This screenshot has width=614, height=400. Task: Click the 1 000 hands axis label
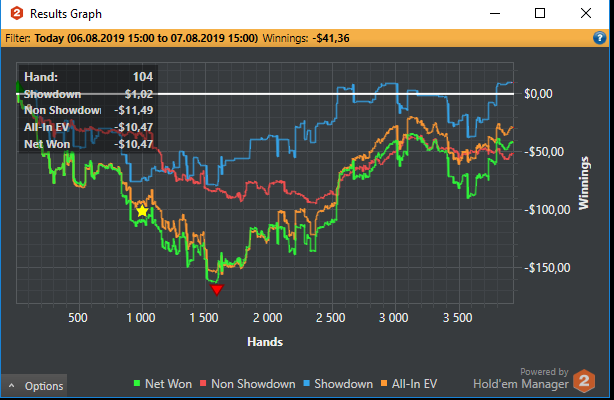[141, 318]
